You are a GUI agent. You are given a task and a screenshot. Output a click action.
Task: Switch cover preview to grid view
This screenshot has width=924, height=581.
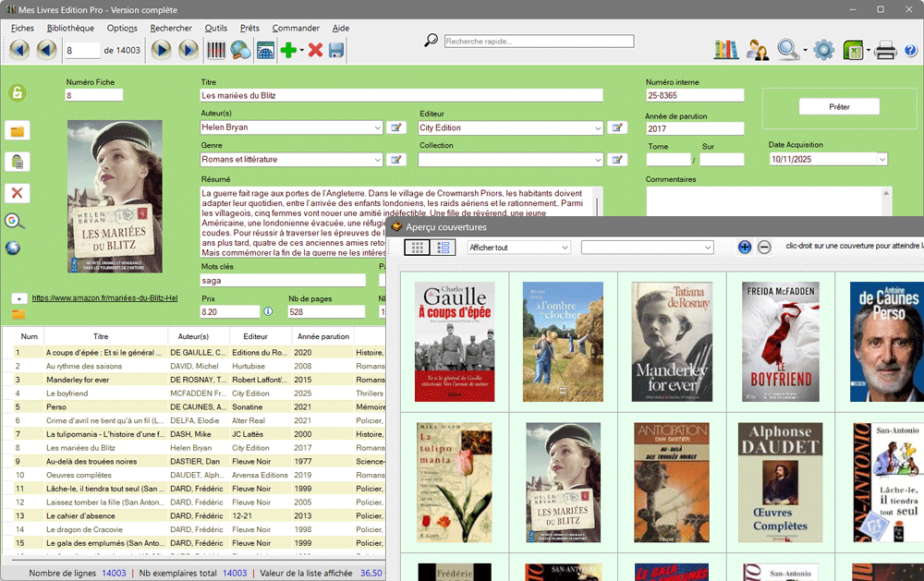[x=418, y=248]
